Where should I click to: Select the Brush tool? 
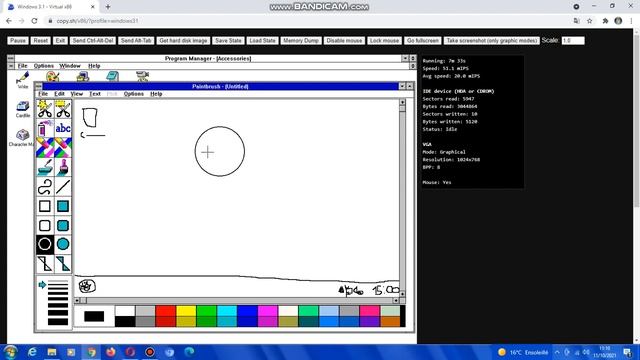[x=63, y=167]
